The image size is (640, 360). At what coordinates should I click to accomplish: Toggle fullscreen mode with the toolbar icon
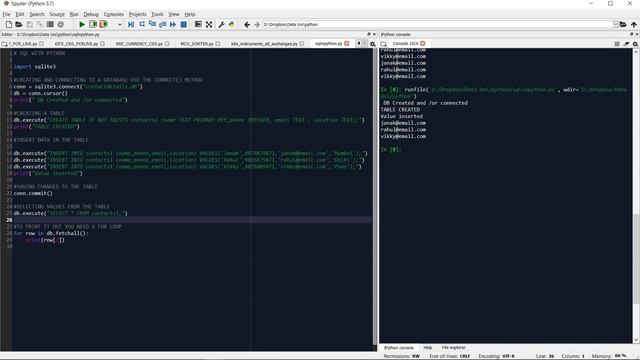click(x=209, y=24)
